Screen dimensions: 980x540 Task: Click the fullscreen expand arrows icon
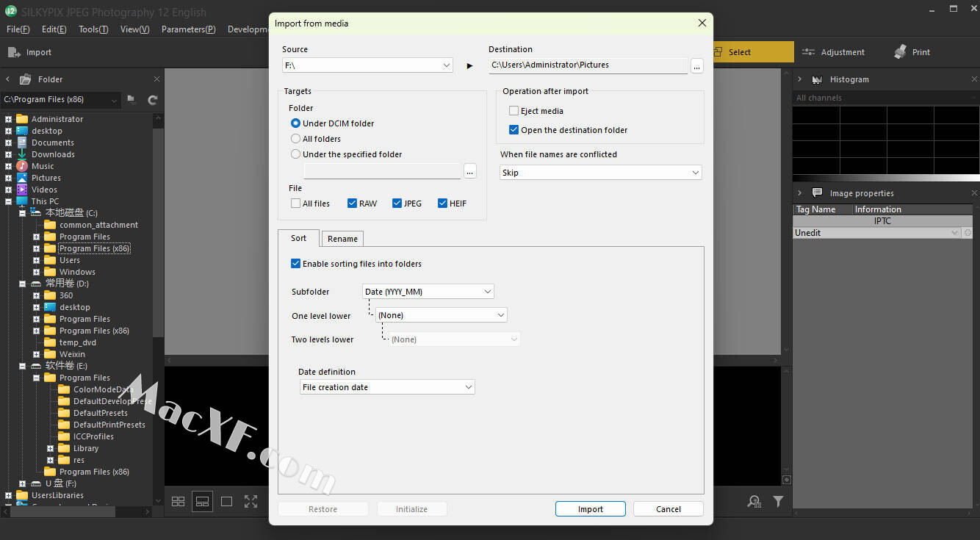(251, 502)
